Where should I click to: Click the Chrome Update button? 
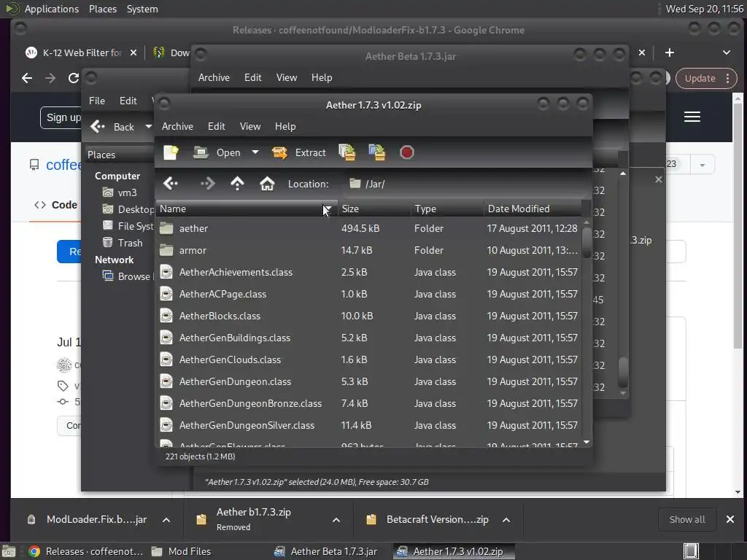pos(706,78)
